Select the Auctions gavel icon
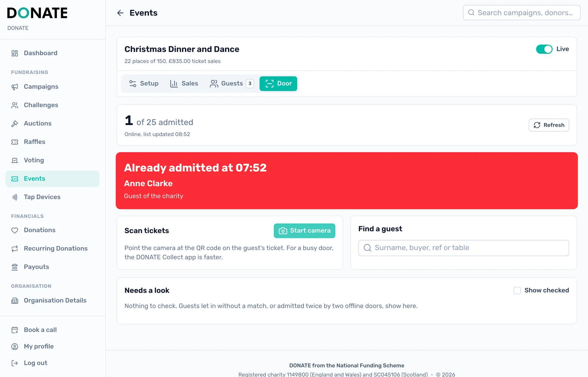Viewport: 588px width, 377px height. coord(15,124)
